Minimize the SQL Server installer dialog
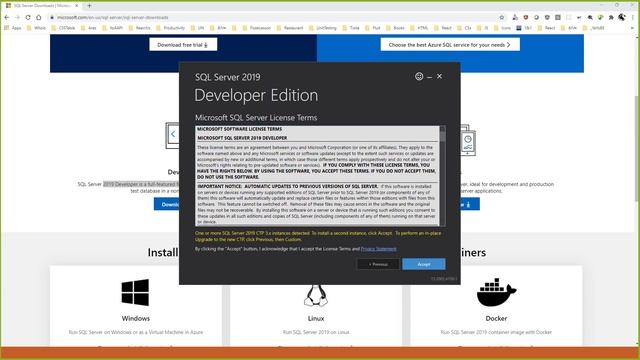The height and width of the screenshot is (360, 640). (x=429, y=77)
